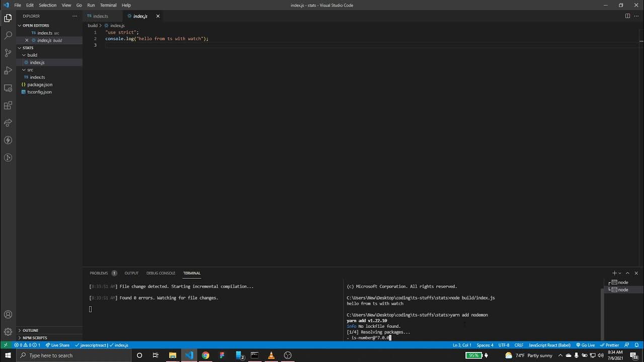Close the terminal panel
This screenshot has height=362, width=644.
coord(636,273)
